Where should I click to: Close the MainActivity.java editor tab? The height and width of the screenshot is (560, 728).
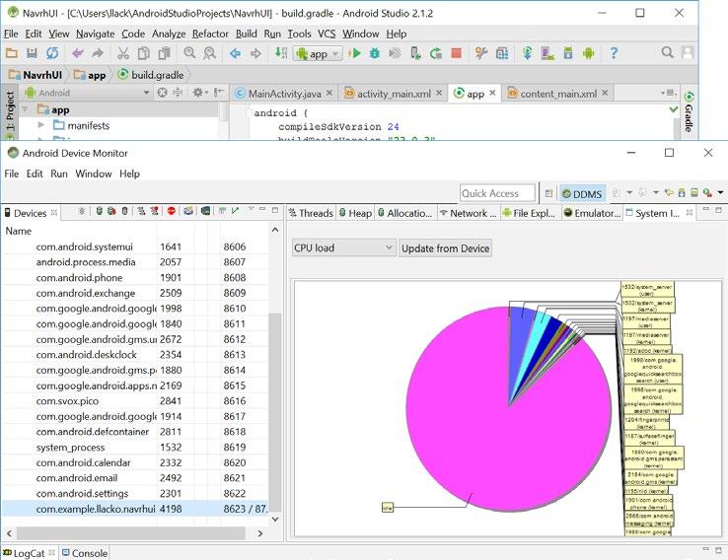[x=328, y=93]
